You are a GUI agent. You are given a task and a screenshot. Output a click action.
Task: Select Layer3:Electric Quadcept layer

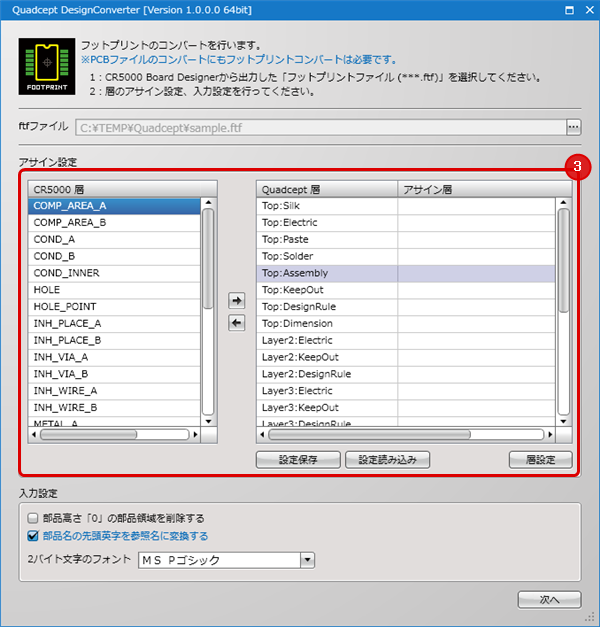pos(406,390)
